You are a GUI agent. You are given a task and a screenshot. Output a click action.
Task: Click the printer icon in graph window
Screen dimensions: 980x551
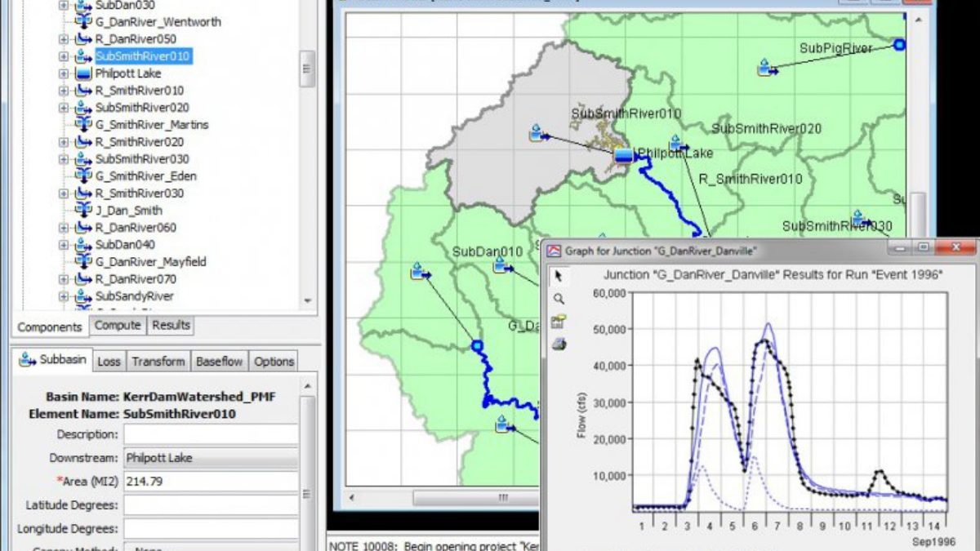pyautogui.click(x=559, y=344)
